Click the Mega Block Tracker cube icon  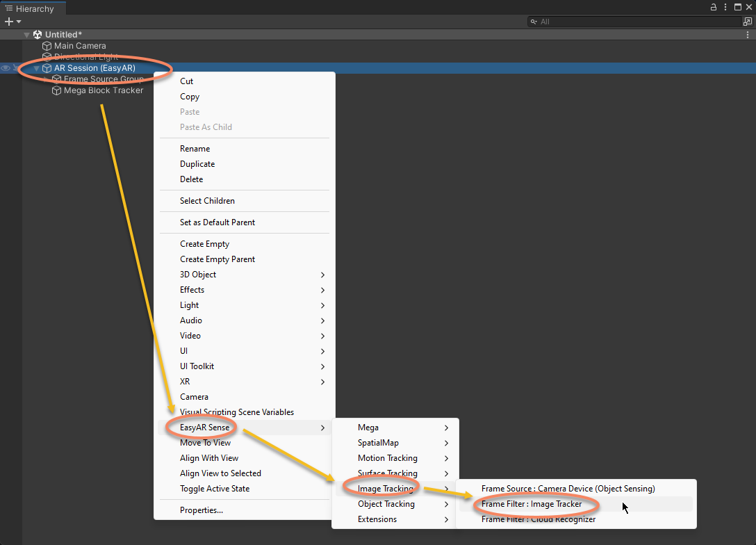(57, 90)
